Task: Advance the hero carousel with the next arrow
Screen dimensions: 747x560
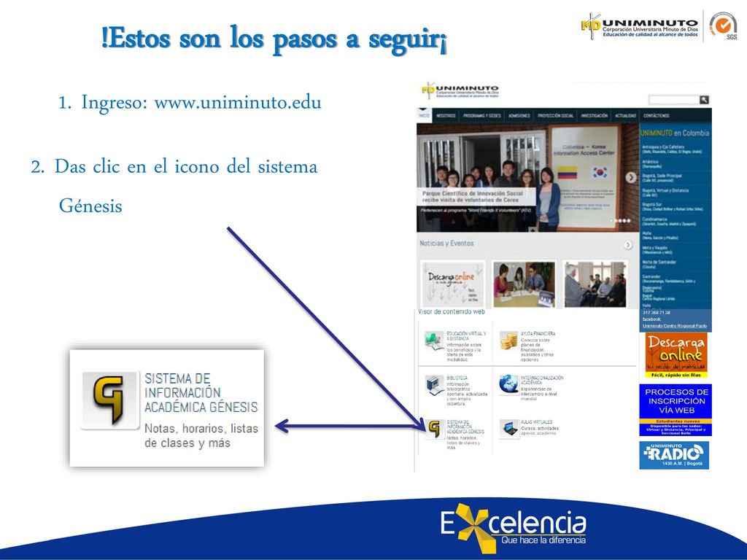Action: [631, 177]
